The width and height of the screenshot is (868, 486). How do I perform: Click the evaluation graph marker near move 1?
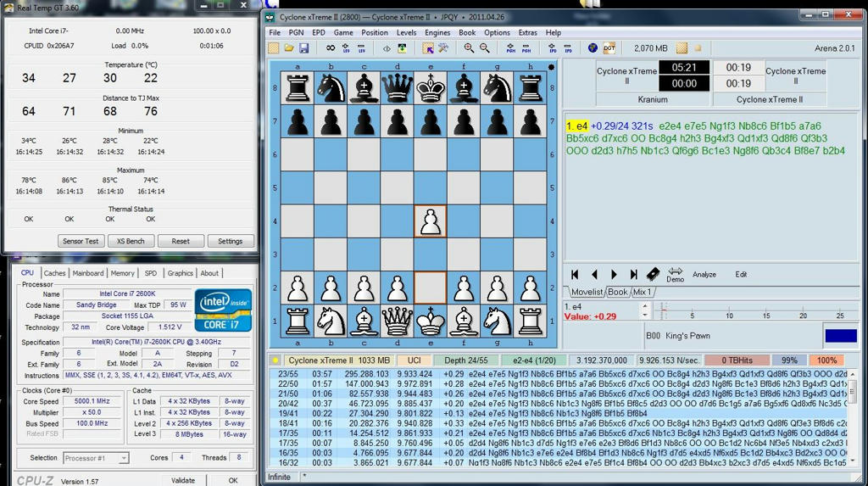663,311
